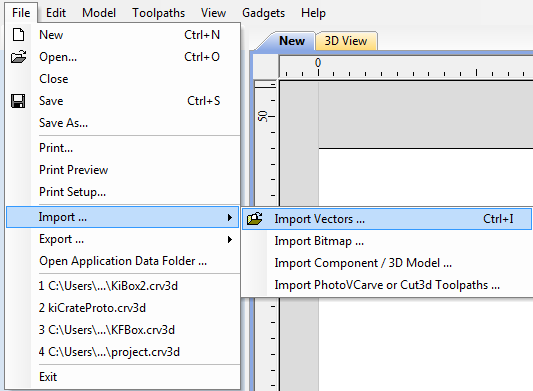Open recent file kiCrateProto.crv3d

[x=123, y=308]
